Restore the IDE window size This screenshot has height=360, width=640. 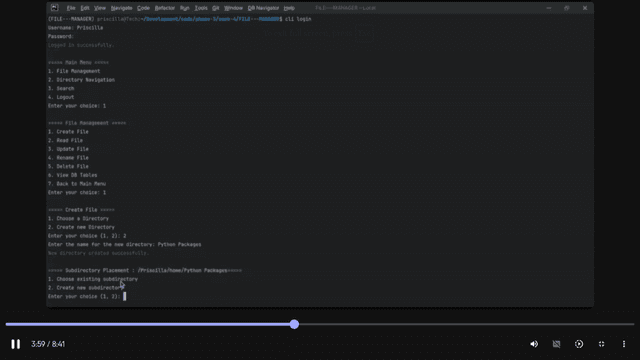[x=567, y=8]
